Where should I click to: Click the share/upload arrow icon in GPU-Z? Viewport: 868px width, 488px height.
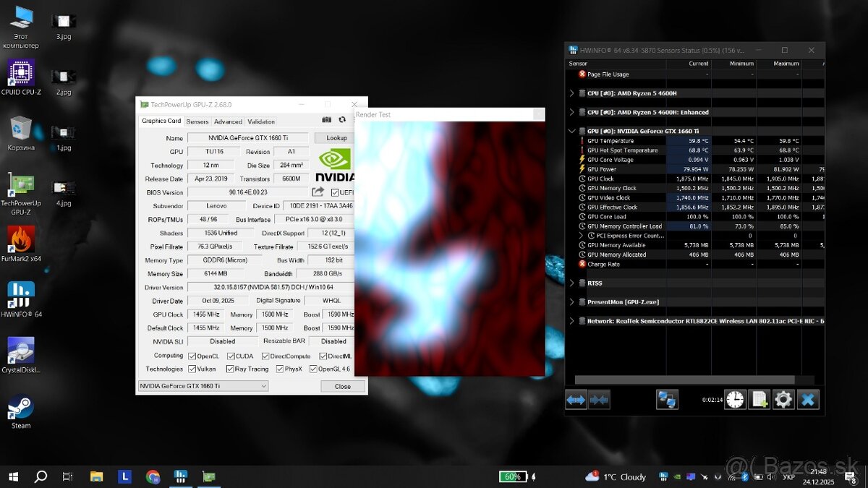tap(317, 192)
